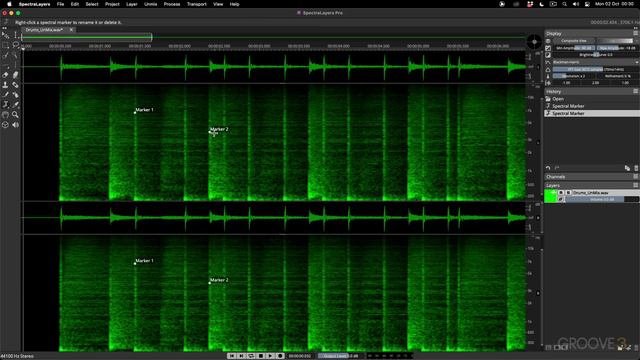Select the heal bandage tool
Image resolution: width=640 pixels, height=360 pixels.
pyautogui.click(x=16, y=85)
